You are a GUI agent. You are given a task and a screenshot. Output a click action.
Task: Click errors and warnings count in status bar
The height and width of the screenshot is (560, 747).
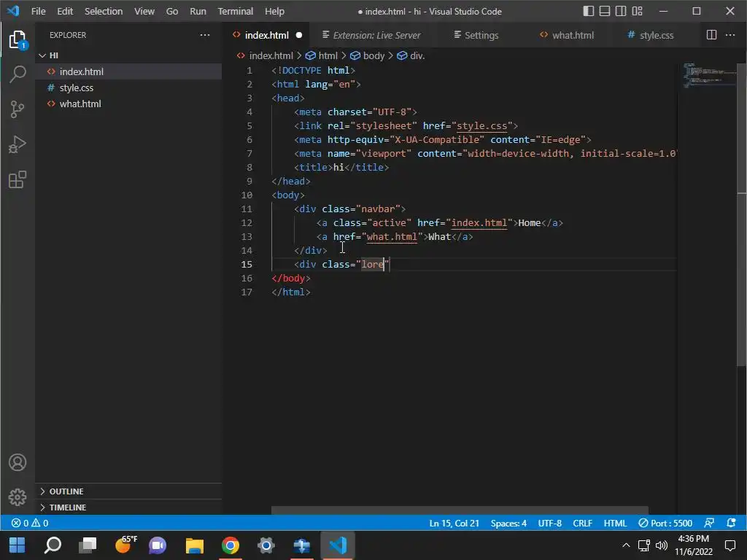[x=30, y=523]
